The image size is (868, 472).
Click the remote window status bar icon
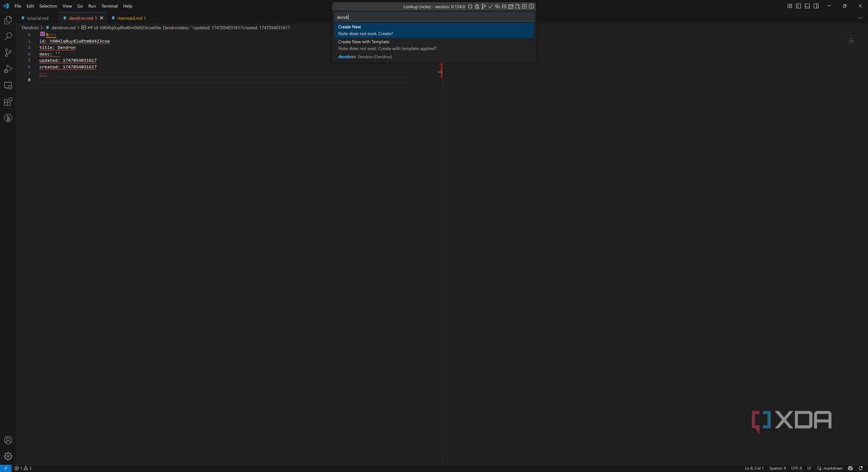pos(5,468)
